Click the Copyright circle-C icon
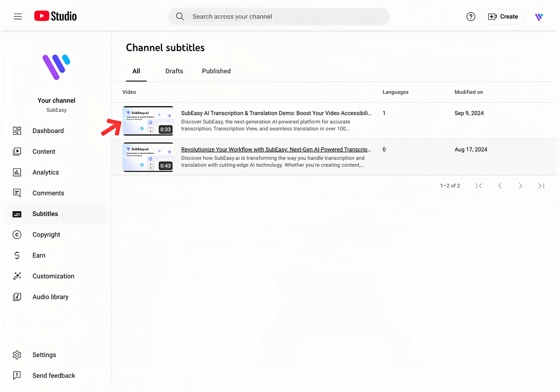This screenshot has height=392, width=560. click(17, 234)
